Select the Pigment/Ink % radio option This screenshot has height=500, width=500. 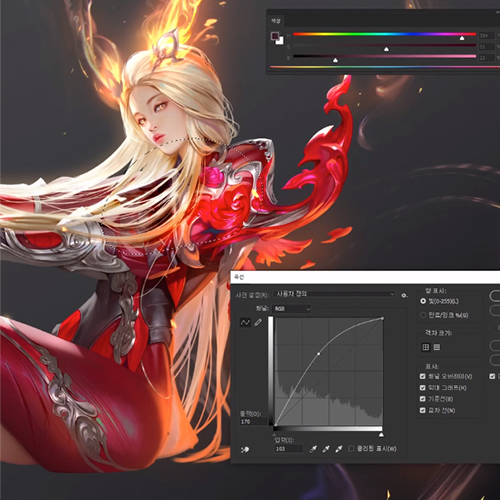(x=423, y=315)
